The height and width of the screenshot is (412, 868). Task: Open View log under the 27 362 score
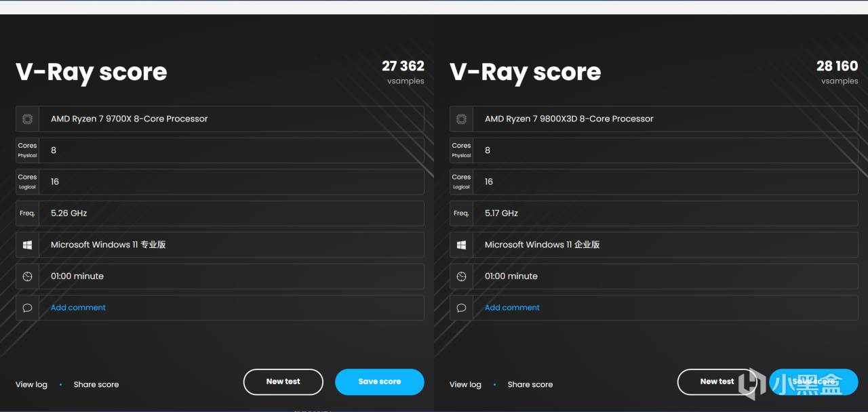pyautogui.click(x=31, y=384)
